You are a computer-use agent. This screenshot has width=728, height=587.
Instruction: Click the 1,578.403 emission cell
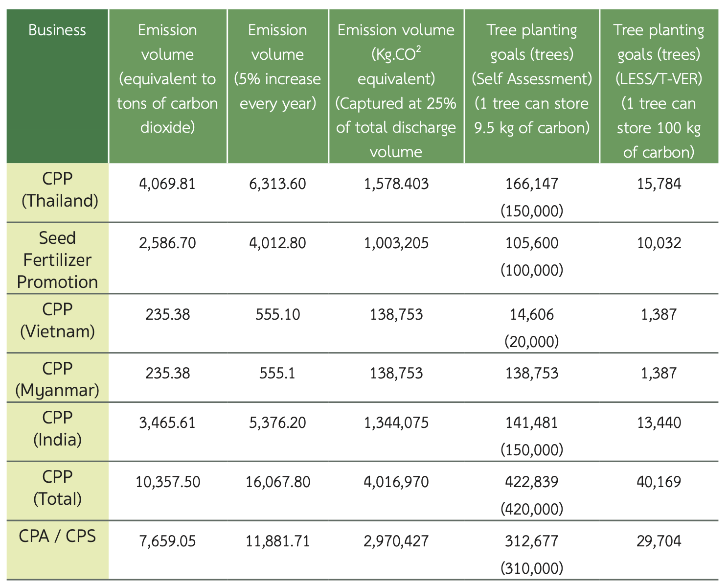tap(396, 184)
